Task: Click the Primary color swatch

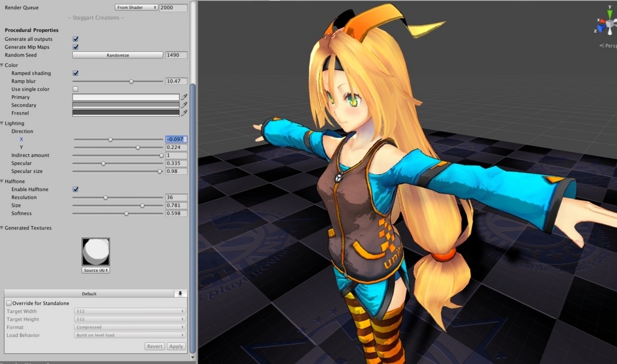Action: 126,97
